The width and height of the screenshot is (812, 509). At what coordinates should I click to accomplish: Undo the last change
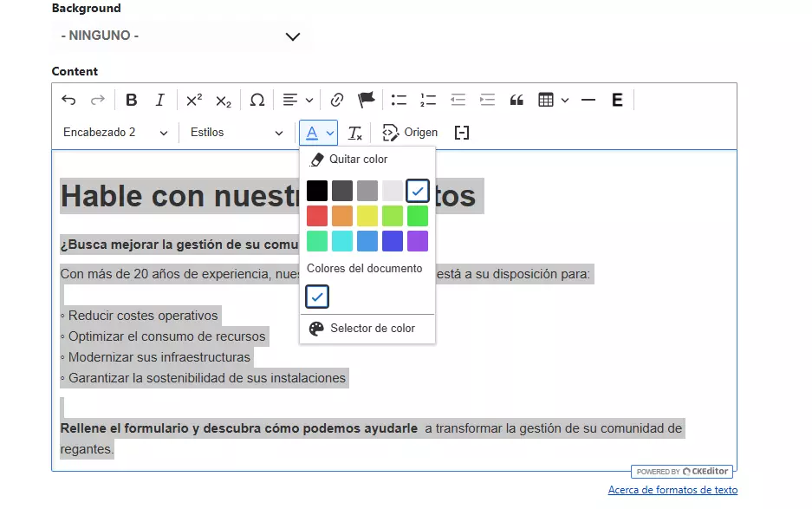coord(68,100)
